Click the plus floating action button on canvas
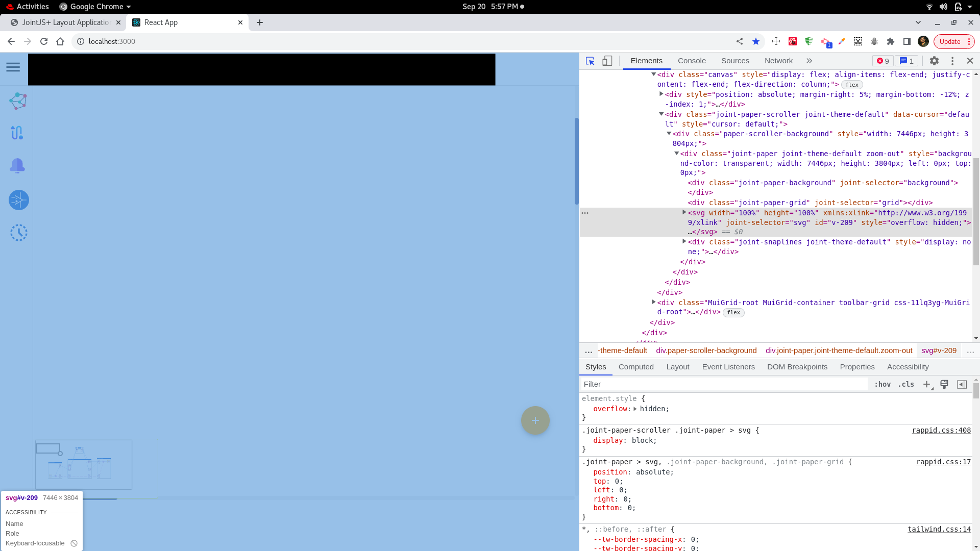 (x=535, y=420)
